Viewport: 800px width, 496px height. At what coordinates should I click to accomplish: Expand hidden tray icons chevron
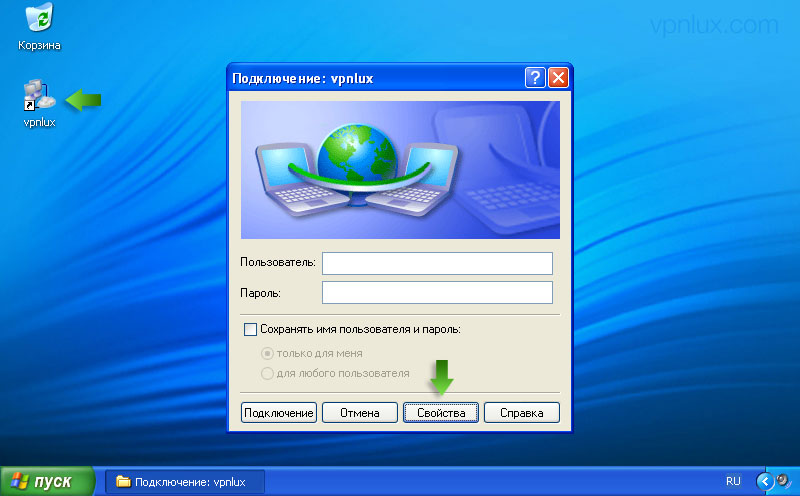tap(765, 481)
